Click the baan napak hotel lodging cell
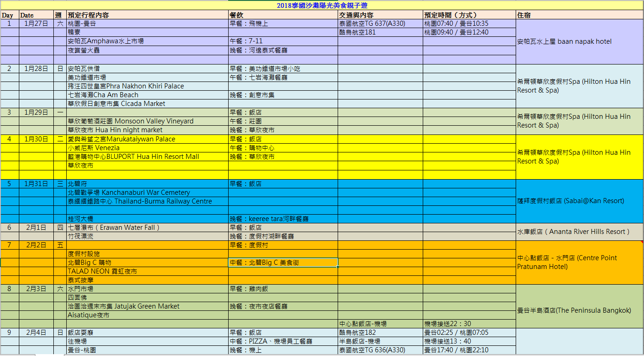Screen dimensions: 644x356 coord(579,41)
